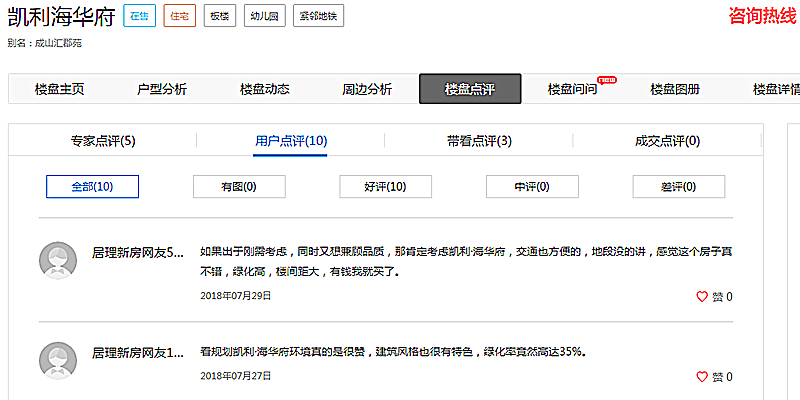The image size is (800, 400).
Task: Open the 楼盘动态 tab
Action: [264, 89]
